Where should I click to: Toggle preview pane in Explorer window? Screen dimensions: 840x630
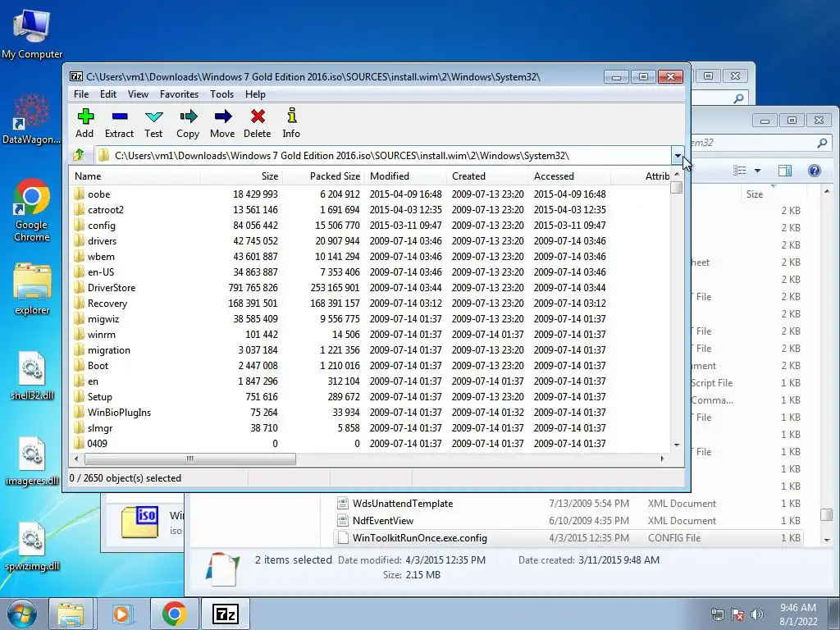(x=785, y=171)
